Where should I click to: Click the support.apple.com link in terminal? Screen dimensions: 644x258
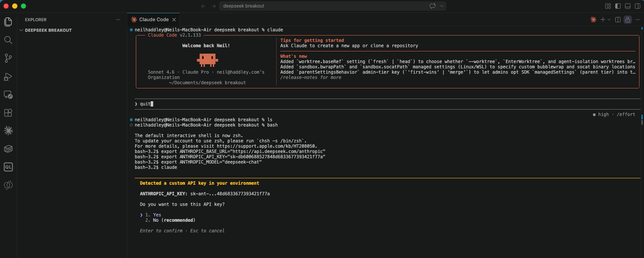pos(266,146)
